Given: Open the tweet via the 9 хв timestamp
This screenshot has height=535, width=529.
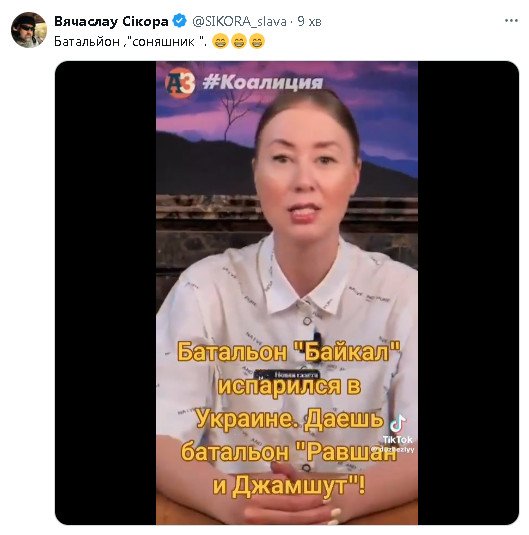Looking at the screenshot, I should point(309,21).
